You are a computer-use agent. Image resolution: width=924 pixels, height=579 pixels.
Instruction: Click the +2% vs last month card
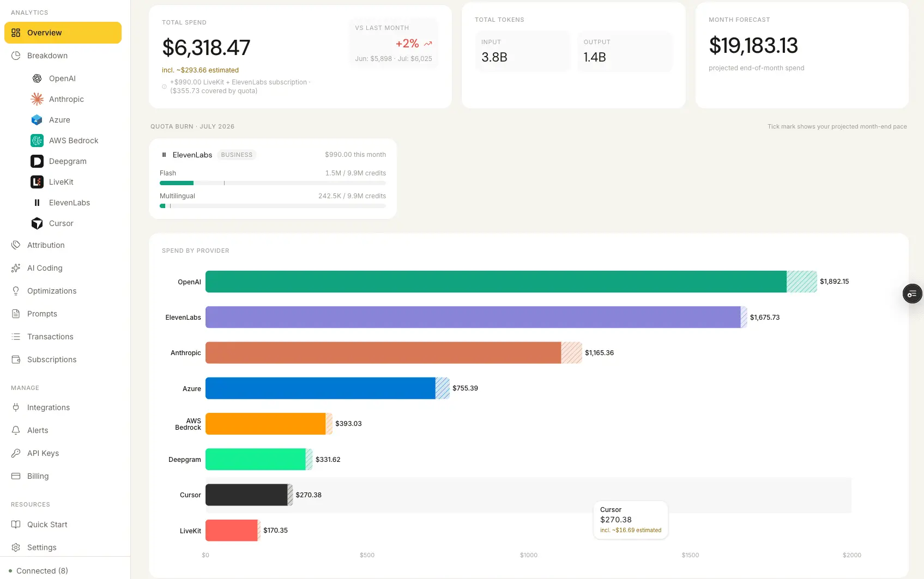point(394,44)
